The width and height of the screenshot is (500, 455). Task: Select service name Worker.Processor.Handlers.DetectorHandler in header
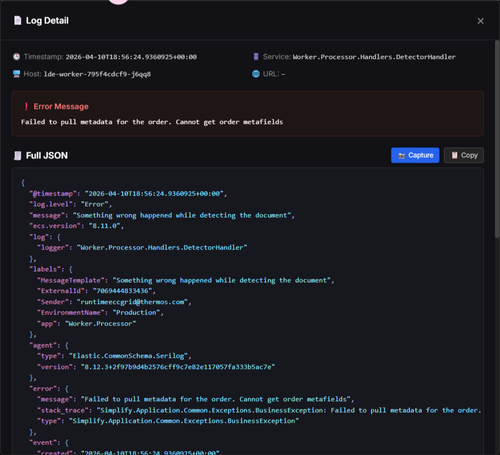coord(374,57)
